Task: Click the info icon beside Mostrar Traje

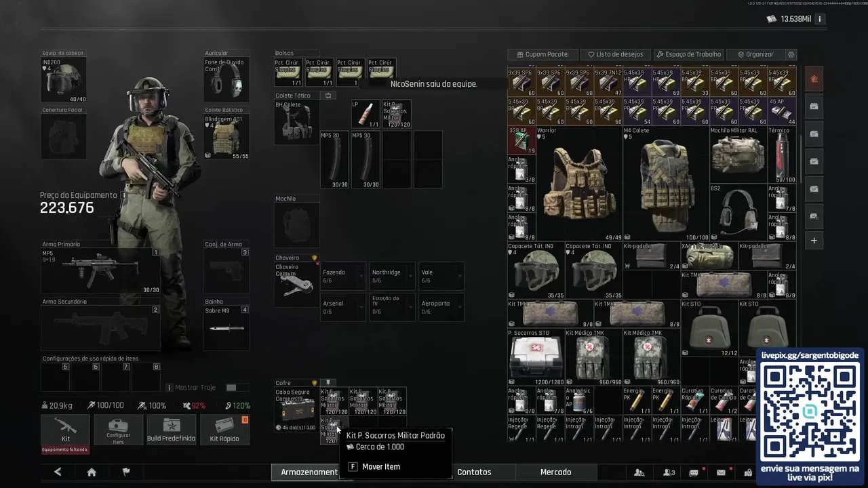Action: [x=170, y=388]
